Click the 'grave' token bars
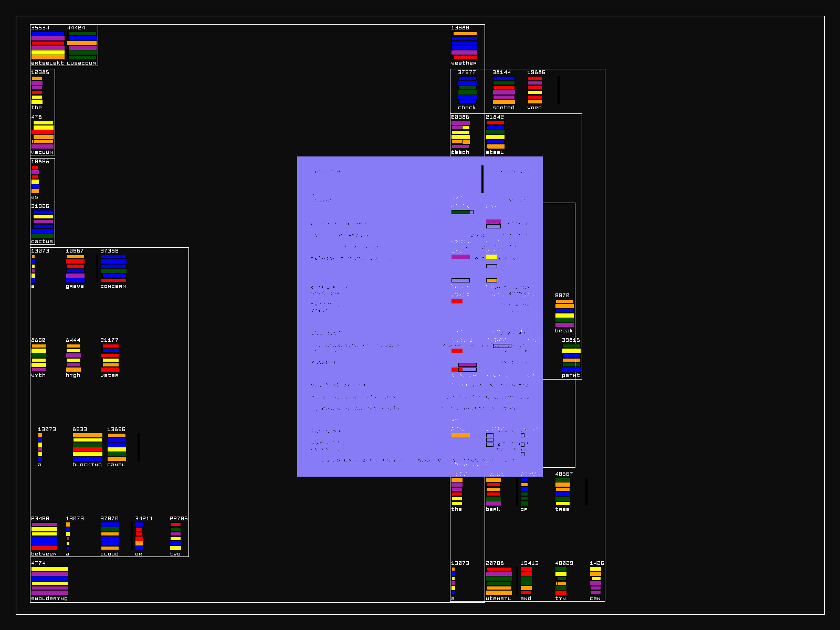Viewport: 840px width, 630px height. pyautogui.click(x=75, y=268)
